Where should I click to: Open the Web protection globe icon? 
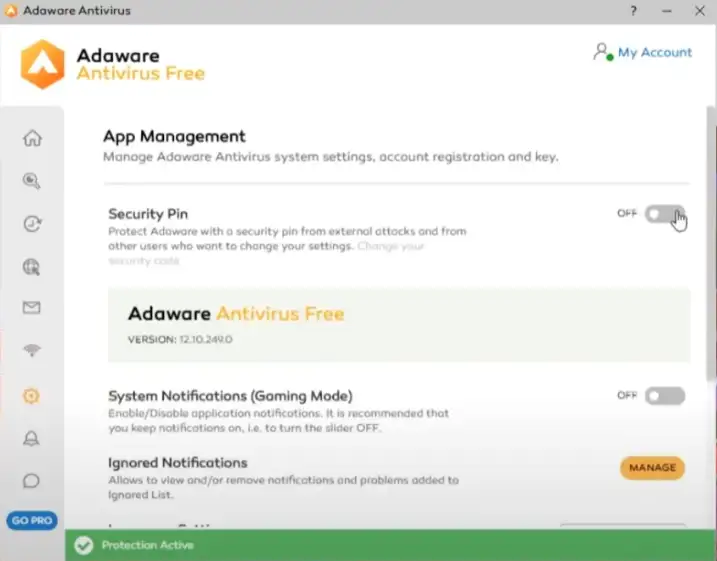pyautogui.click(x=32, y=267)
